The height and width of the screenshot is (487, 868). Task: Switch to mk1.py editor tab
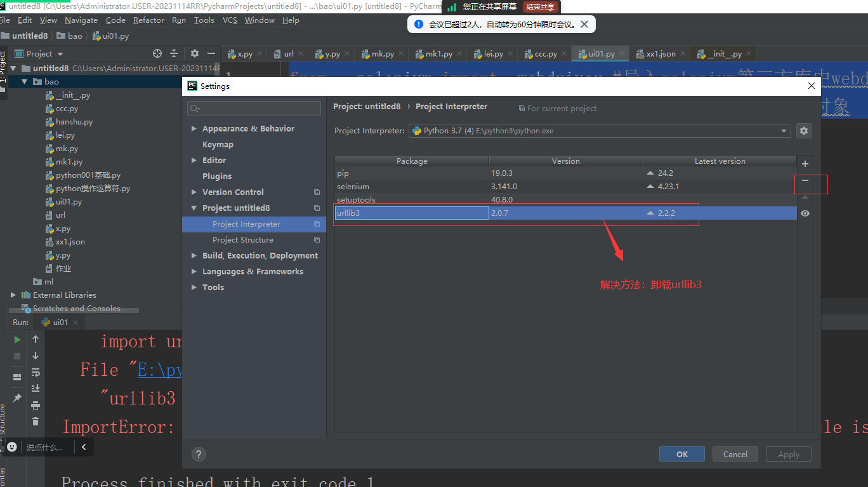[439, 54]
